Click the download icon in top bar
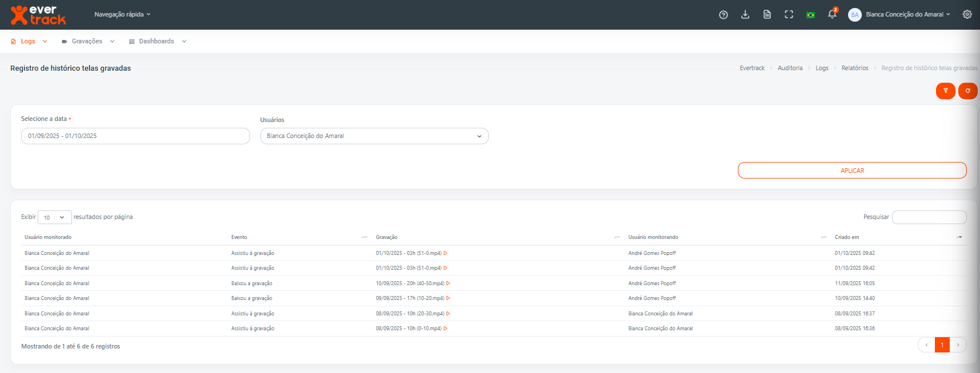Viewport: 980px width, 373px height. 745,15
